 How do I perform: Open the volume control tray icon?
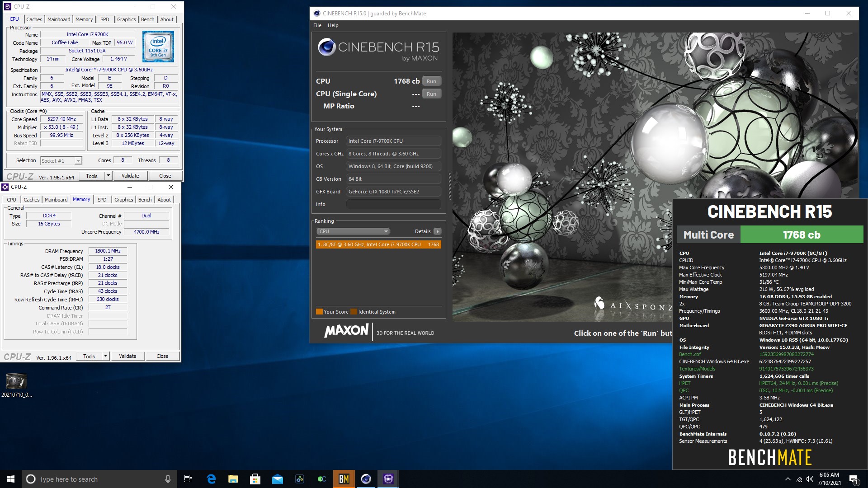[x=810, y=479]
